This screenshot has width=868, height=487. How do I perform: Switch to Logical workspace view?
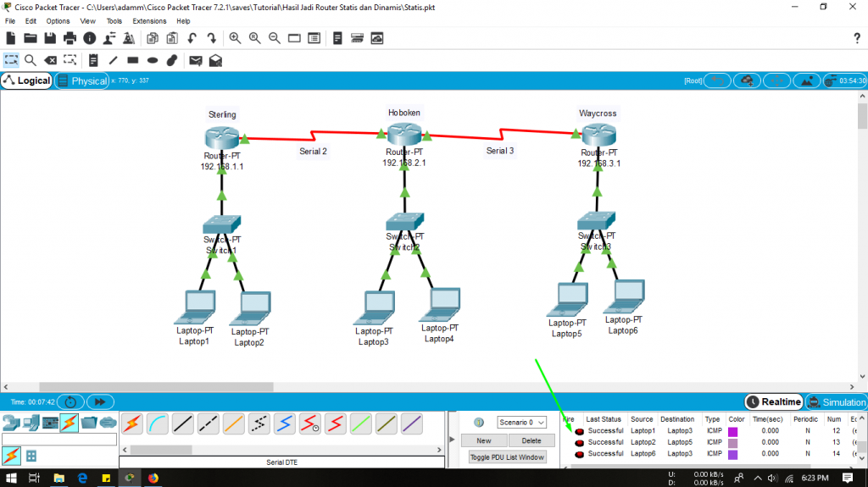click(x=26, y=80)
